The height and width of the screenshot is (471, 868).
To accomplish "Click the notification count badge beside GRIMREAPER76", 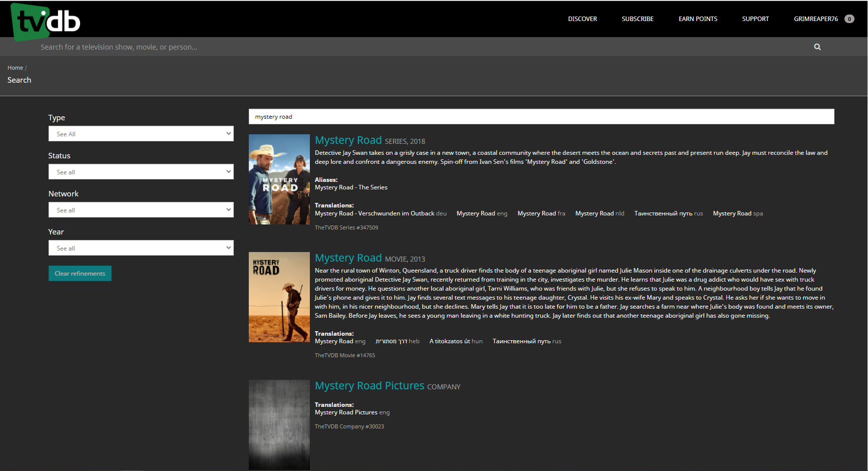I will pos(849,19).
